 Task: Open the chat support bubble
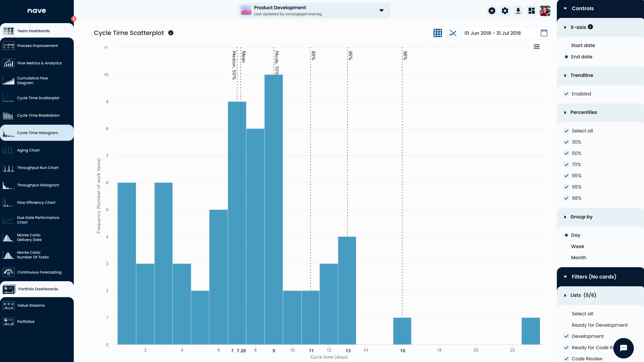click(623, 348)
